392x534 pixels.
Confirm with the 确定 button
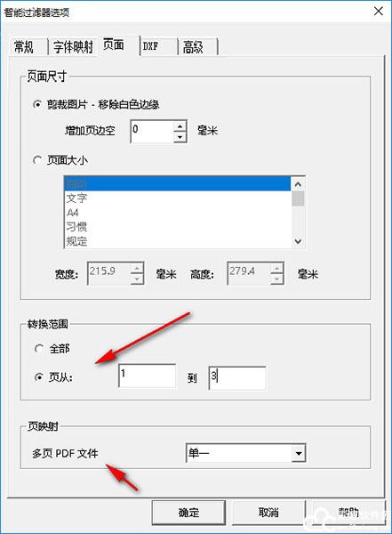tap(188, 513)
